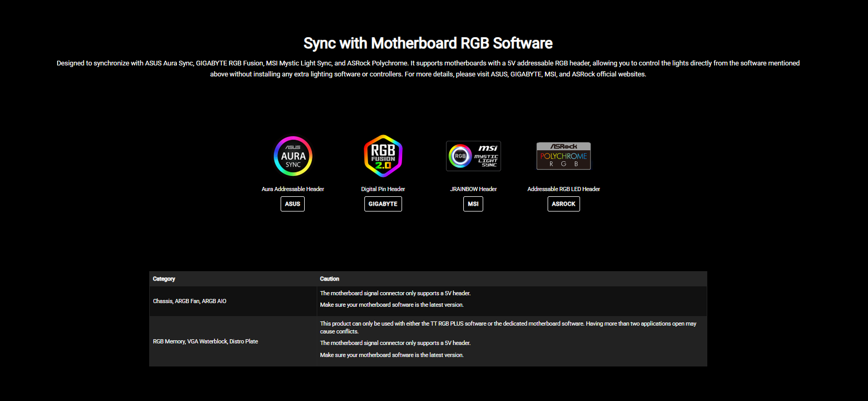This screenshot has height=401, width=868.
Task: Select the MSI button
Action: click(473, 204)
